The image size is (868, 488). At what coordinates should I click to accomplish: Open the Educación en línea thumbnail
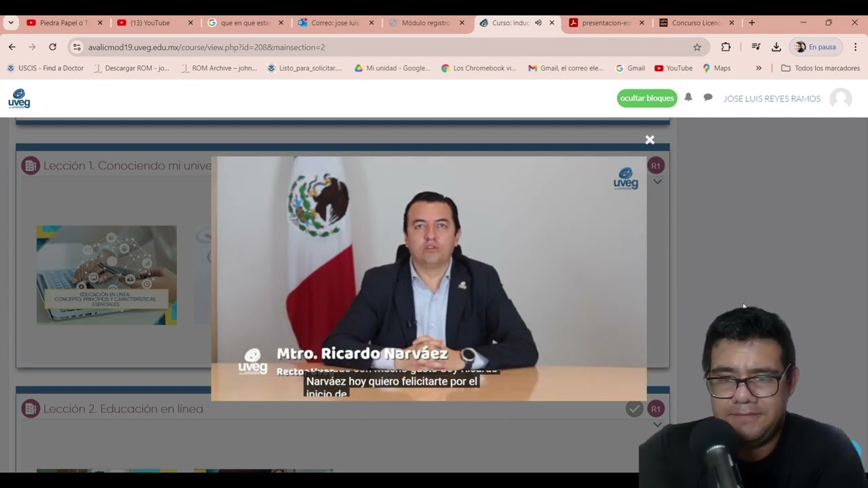click(106, 275)
